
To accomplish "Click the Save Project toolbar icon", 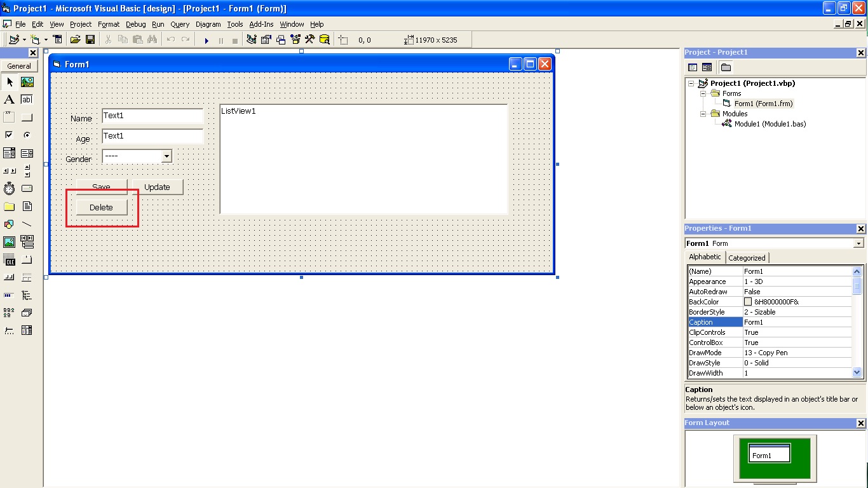I will pyautogui.click(x=91, y=39).
